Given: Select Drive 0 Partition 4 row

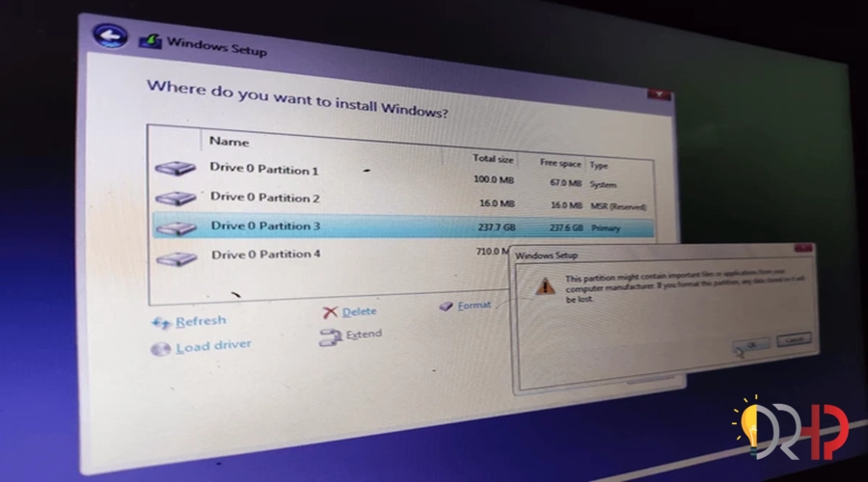Looking at the screenshot, I should (x=331, y=255).
